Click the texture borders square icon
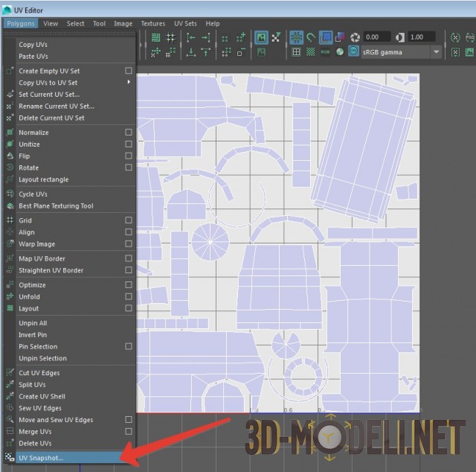Screen dimensions: 476x472 pos(296,52)
